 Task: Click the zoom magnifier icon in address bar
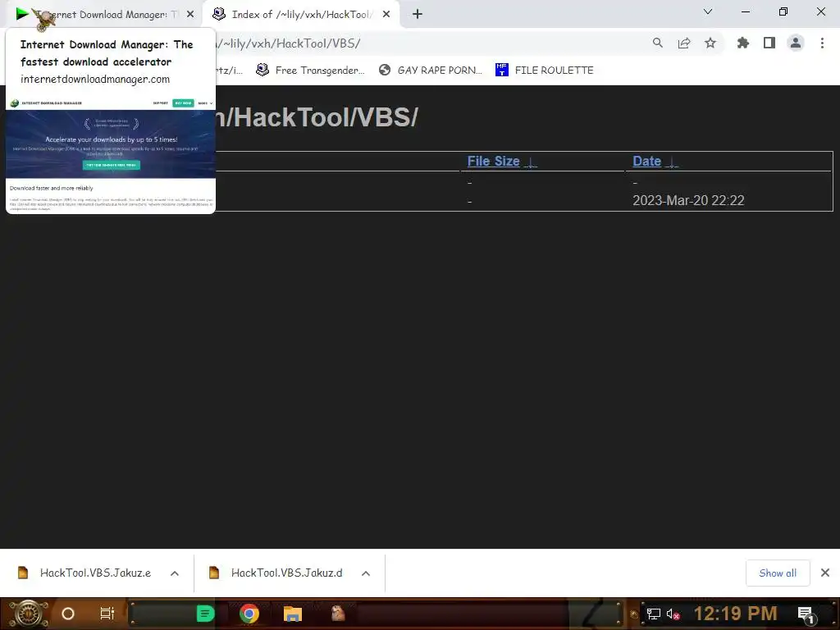coord(658,43)
